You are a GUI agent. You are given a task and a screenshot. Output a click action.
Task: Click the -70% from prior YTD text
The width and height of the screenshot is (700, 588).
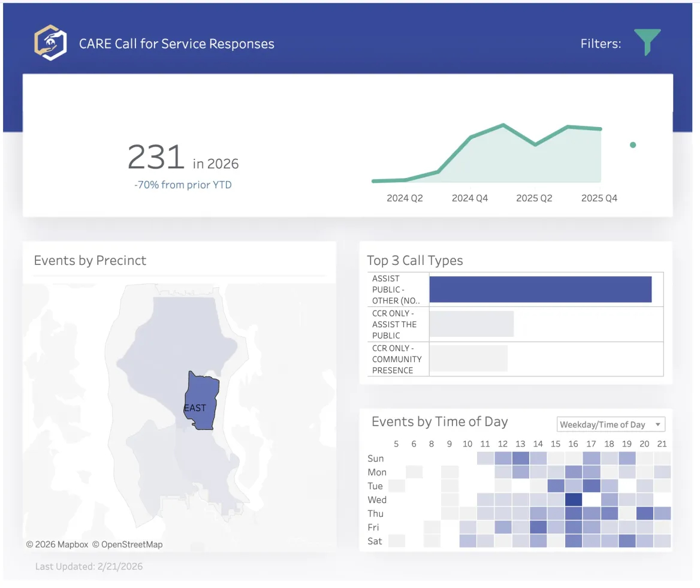click(183, 185)
